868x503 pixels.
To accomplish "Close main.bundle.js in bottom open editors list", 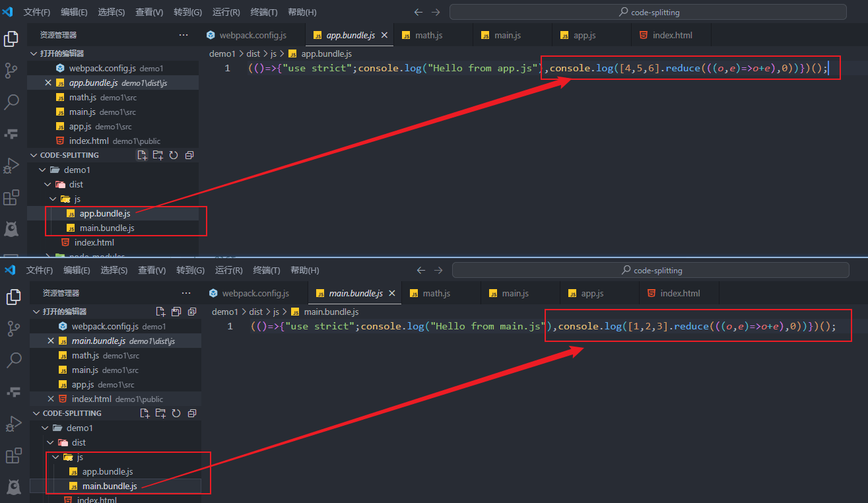I will 50,341.
